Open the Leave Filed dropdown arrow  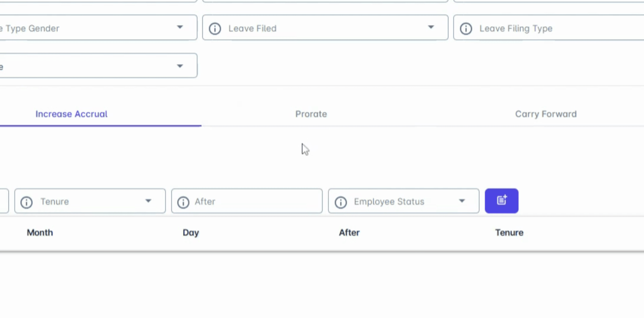tap(431, 27)
